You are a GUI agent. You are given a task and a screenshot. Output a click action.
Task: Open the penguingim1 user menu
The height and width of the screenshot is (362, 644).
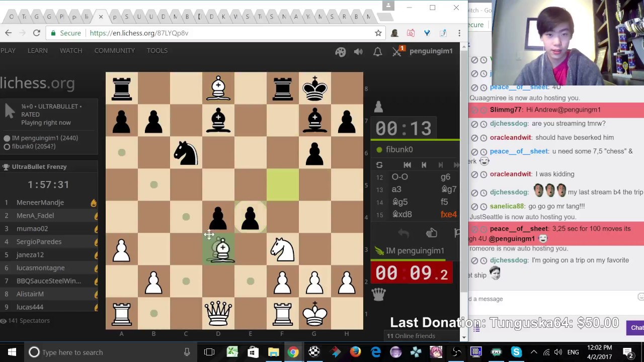(x=431, y=51)
